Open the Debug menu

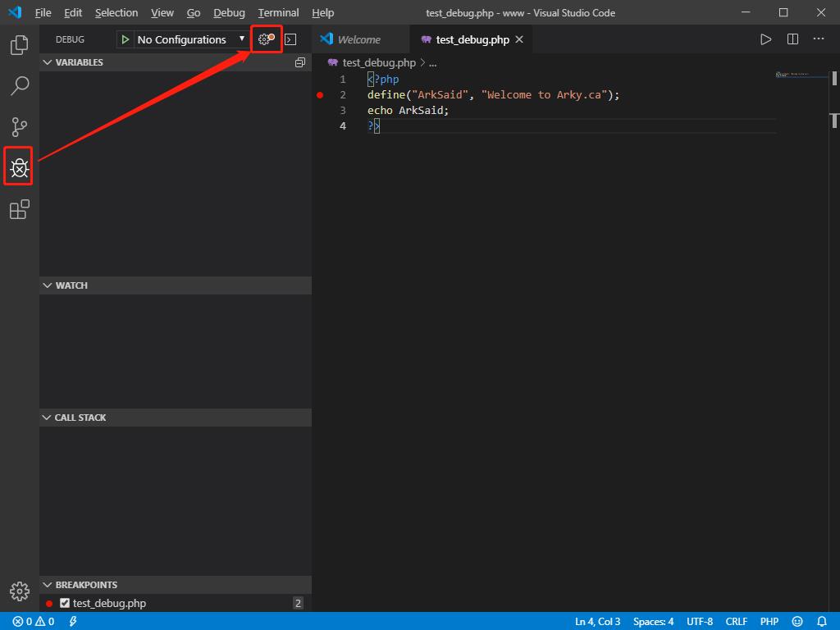pyautogui.click(x=230, y=12)
